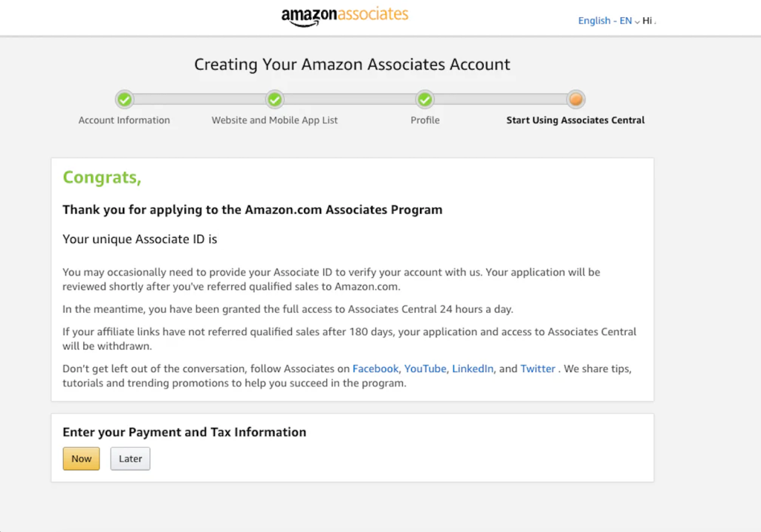761x532 pixels.
Task: Click the progress bar between Profile and final step
Action: 500,100
